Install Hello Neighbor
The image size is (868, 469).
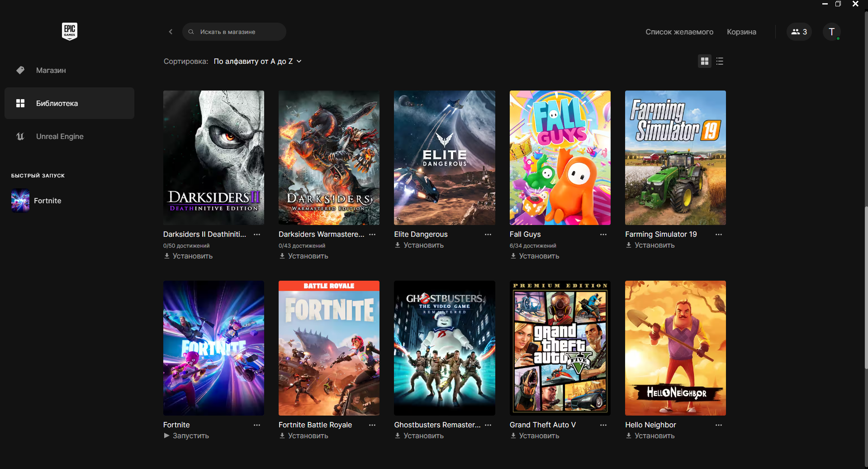click(650, 436)
